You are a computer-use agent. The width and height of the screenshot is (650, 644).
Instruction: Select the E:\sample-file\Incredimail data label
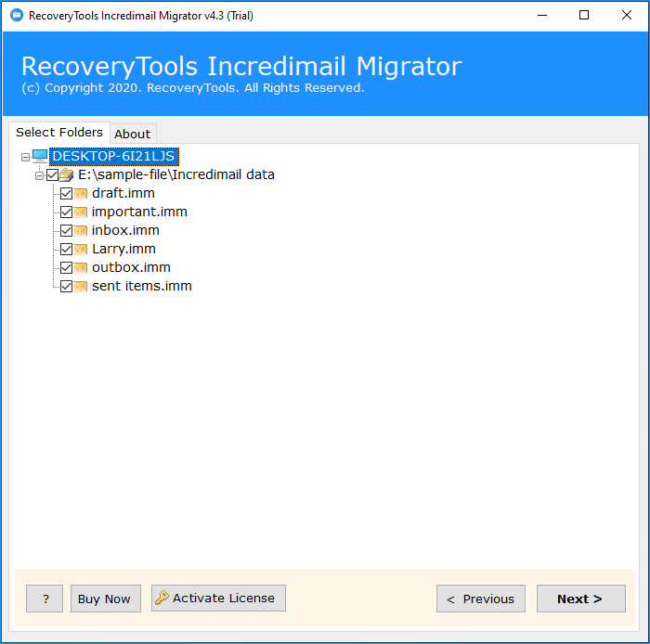176,174
